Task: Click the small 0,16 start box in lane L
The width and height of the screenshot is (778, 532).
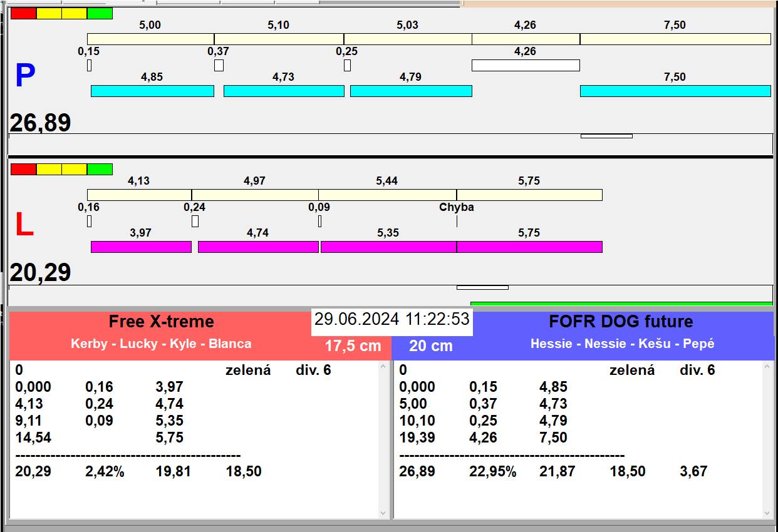Action: [x=89, y=221]
